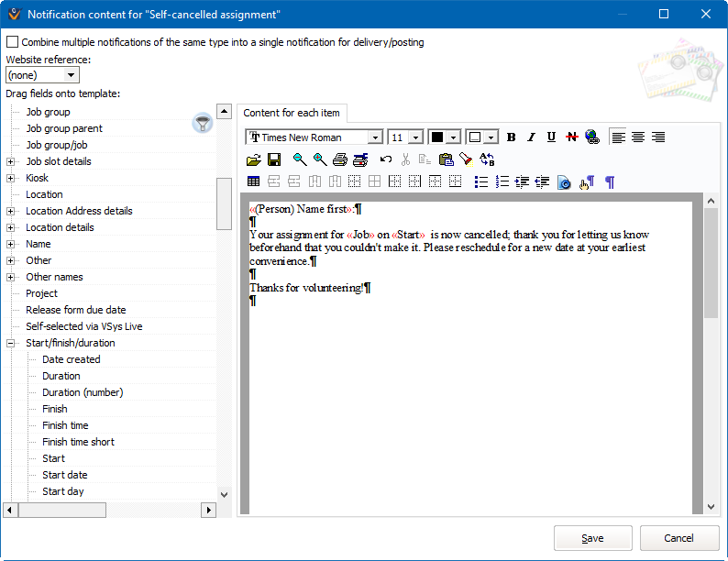Open the font size dropdown
The image size is (728, 561).
pyautogui.click(x=415, y=137)
